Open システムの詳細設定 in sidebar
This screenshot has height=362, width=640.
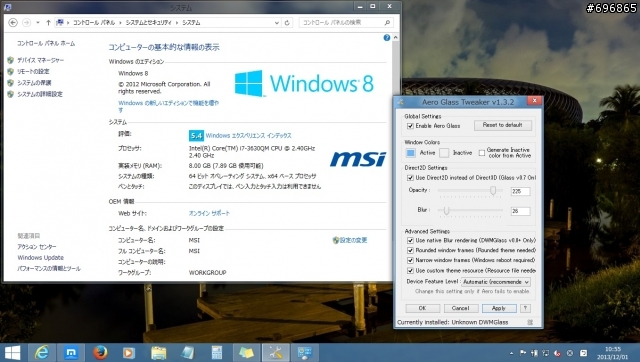(40, 94)
